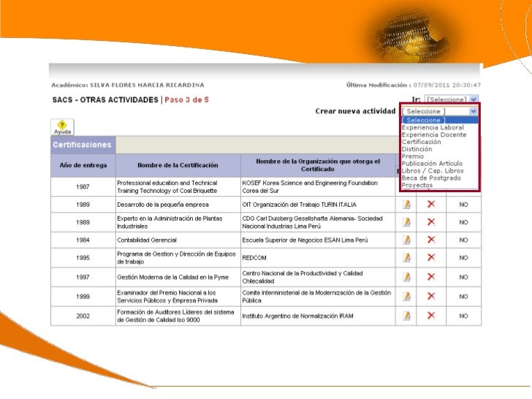Viewport: 532px width, 399px height.
Task: Edit the Examinador del Premio Nacional row
Action: coord(406,296)
